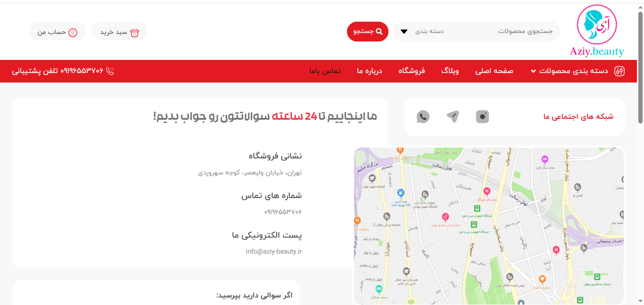Click the support phone handset icon
This screenshot has width=644, height=305.
tap(110, 71)
